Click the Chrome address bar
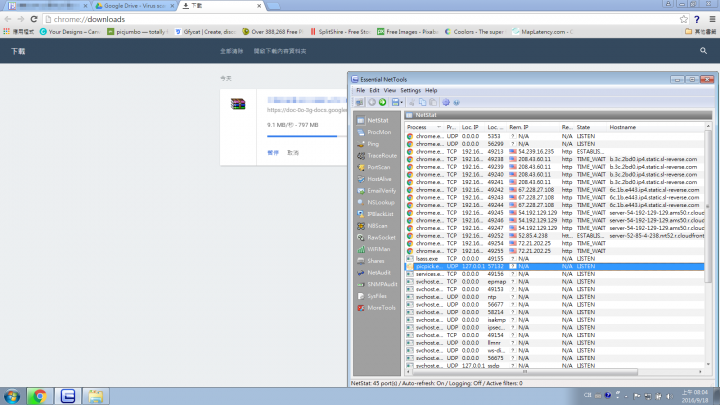Image resolution: width=720 pixels, height=405 pixels. click(360, 19)
